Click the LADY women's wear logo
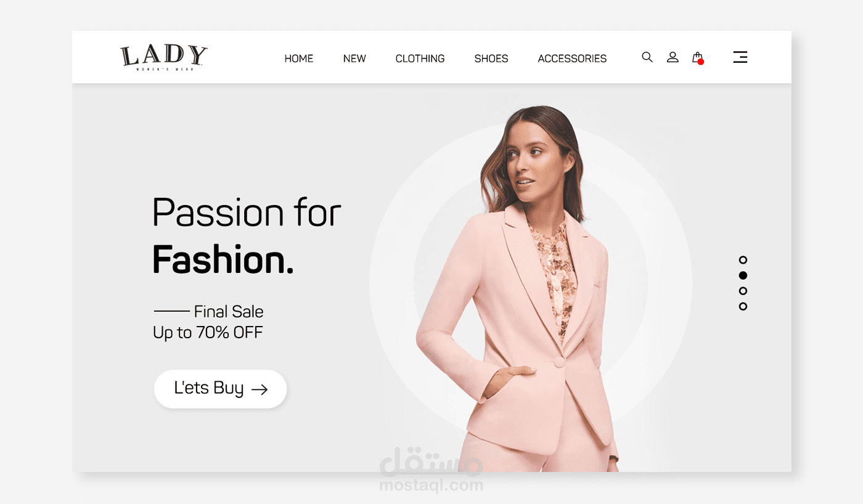 (164, 57)
